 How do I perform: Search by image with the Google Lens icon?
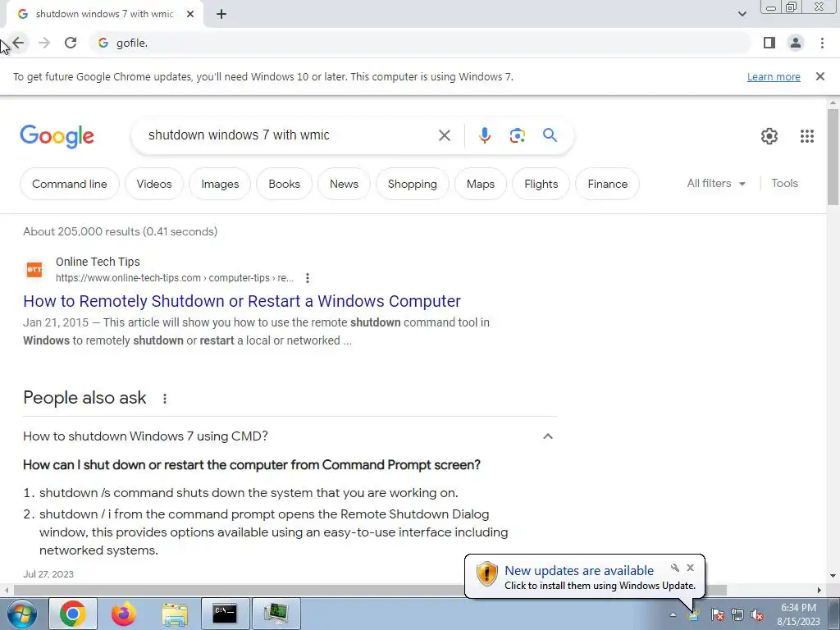517,135
